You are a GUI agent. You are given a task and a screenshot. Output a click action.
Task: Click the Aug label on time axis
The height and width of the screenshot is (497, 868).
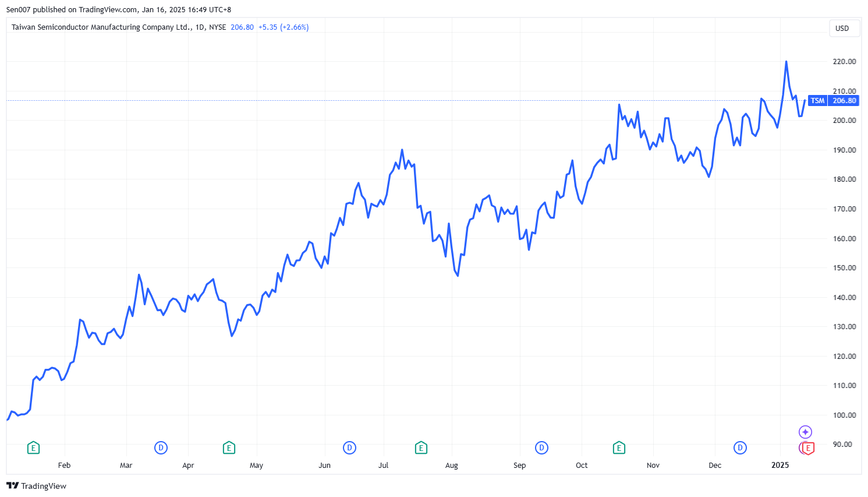point(451,465)
